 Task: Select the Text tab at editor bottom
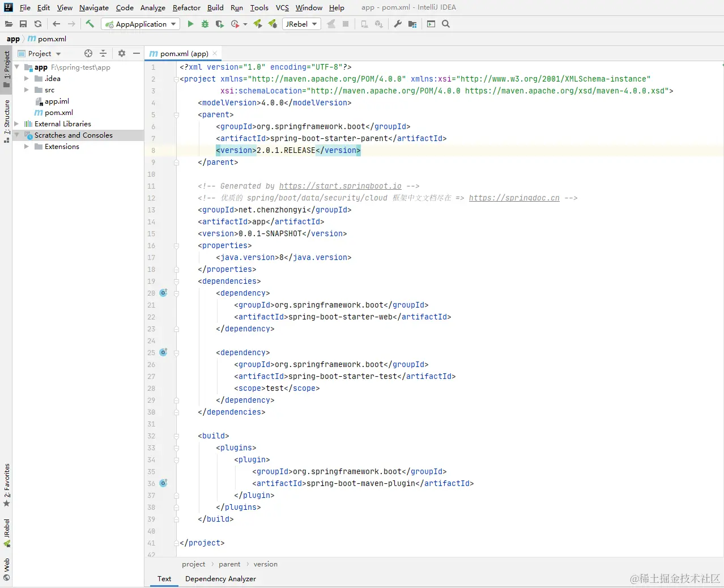tap(164, 578)
